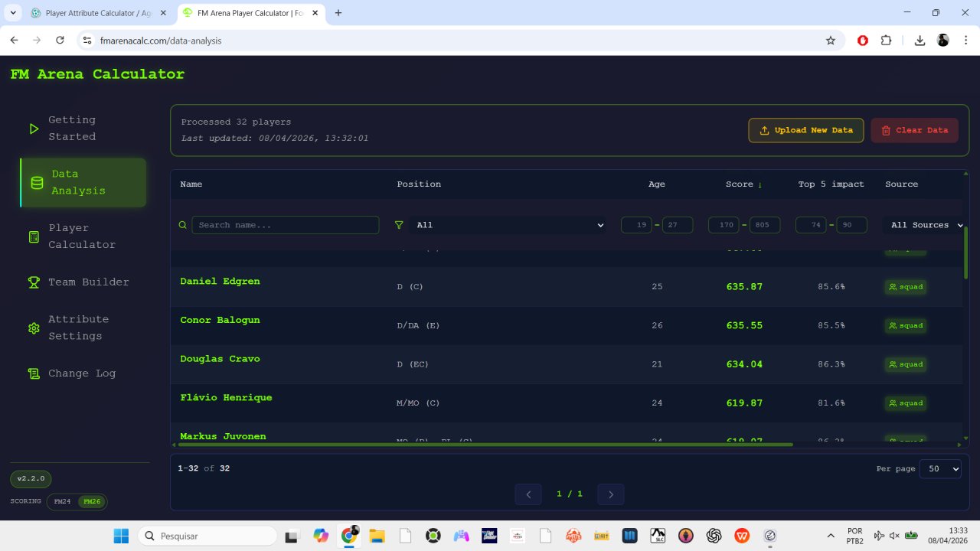
Task: Open File Explorer from the taskbar
Action: (377, 536)
